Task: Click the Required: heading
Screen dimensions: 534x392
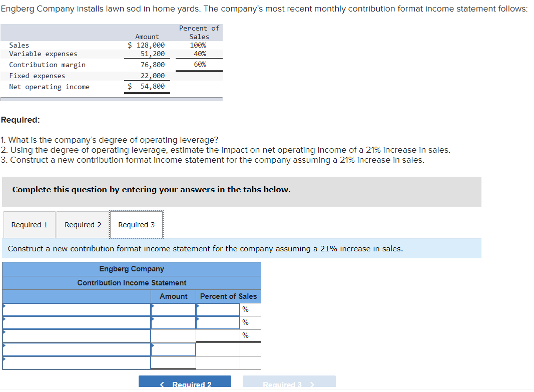Action: pos(21,120)
